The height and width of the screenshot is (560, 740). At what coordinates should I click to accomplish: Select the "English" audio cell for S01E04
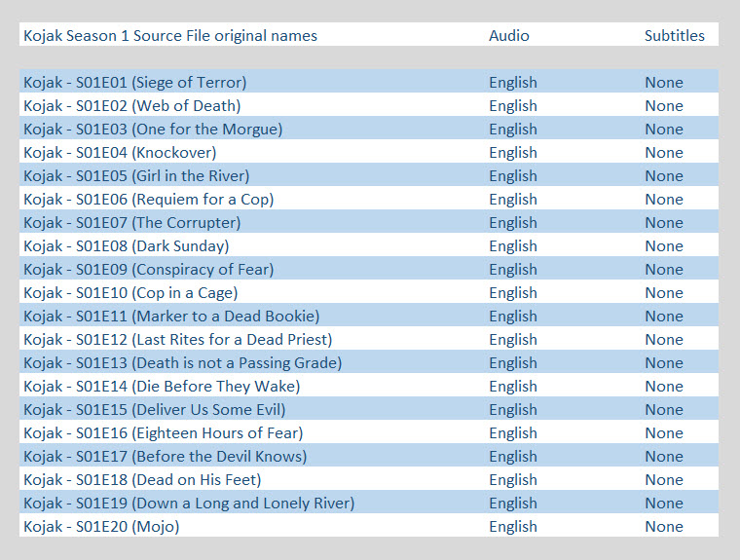click(x=513, y=153)
